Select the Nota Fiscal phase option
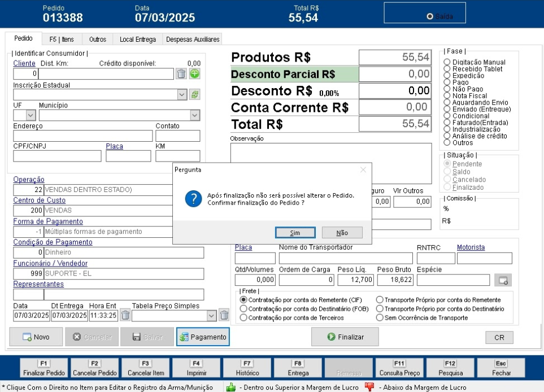544x392 pixels. 447,96
